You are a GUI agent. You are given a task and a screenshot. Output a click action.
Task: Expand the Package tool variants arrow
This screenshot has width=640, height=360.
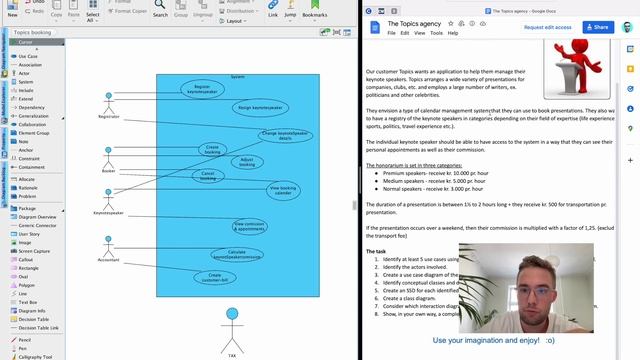click(63, 211)
